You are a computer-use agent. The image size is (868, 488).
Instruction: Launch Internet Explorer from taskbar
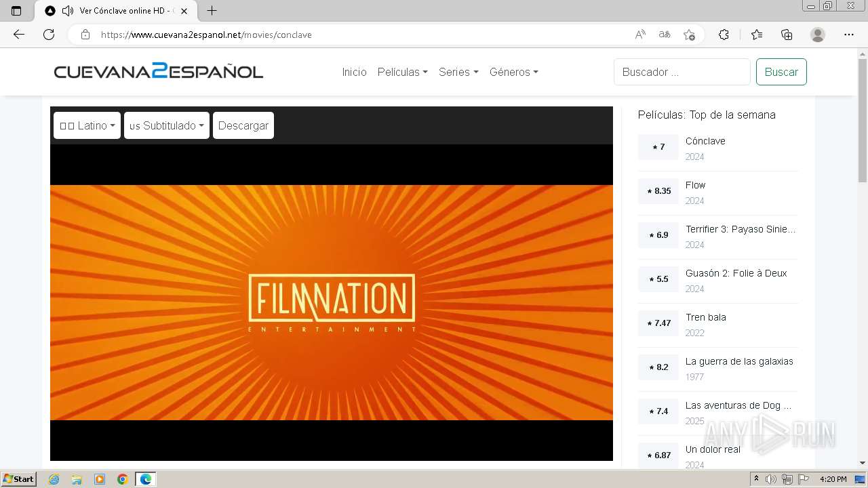tap(54, 479)
